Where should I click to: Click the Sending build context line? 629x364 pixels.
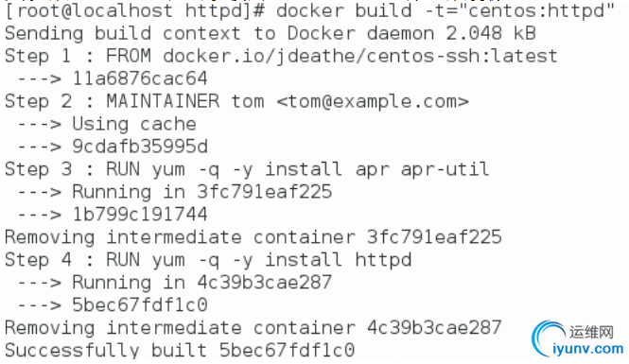[271, 33]
